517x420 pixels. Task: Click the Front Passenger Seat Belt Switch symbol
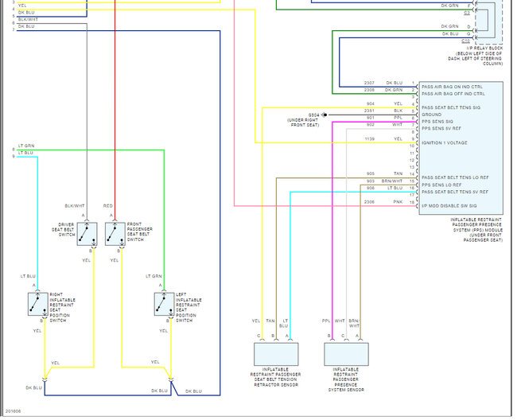(x=115, y=235)
